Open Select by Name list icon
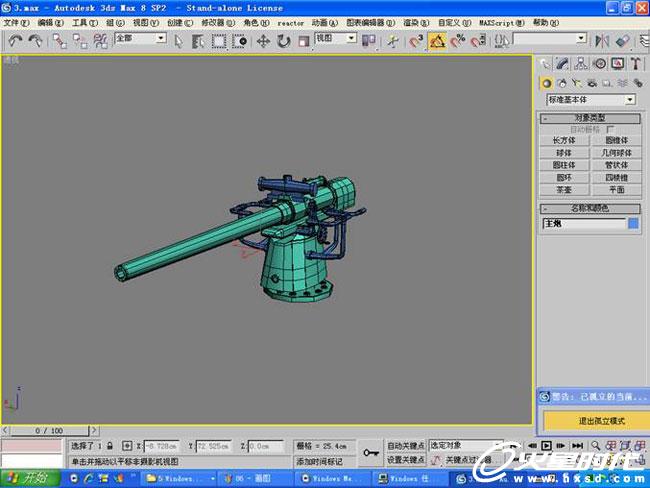 pyautogui.click(x=198, y=41)
